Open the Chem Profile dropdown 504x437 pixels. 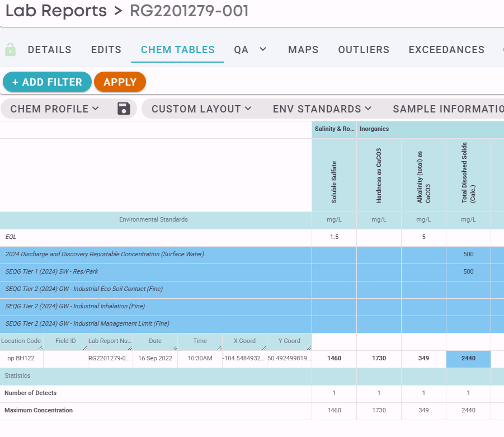[55, 109]
